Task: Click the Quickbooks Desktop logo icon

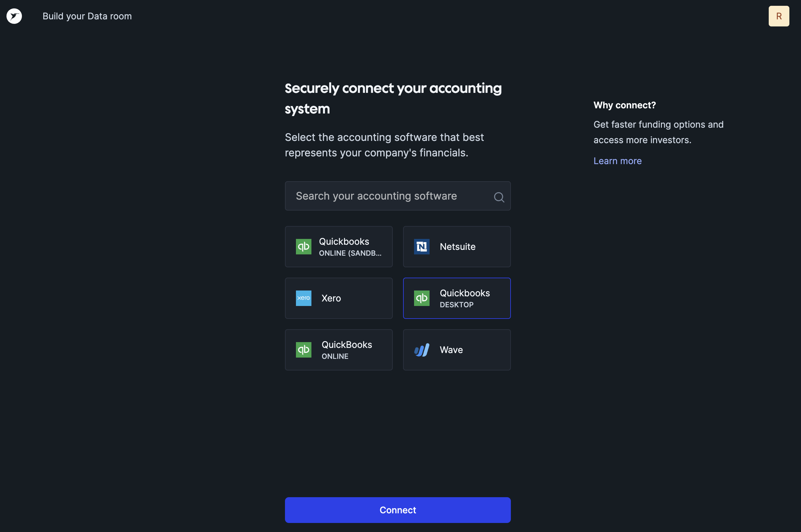Action: tap(421, 298)
